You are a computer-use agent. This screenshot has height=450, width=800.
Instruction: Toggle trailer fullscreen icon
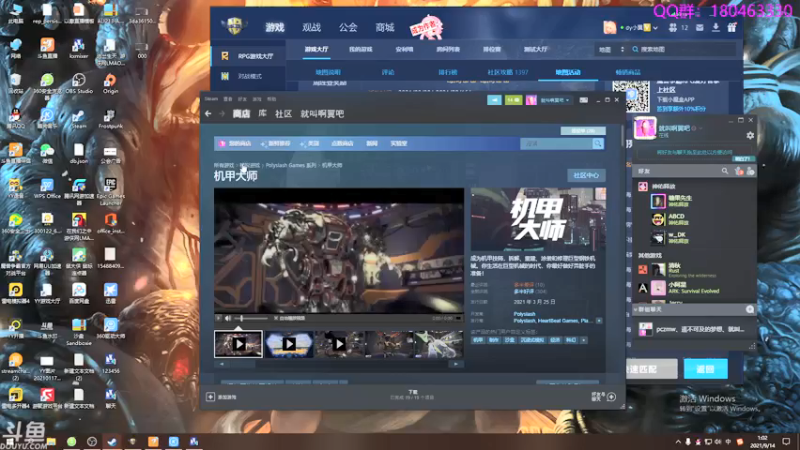click(458, 318)
